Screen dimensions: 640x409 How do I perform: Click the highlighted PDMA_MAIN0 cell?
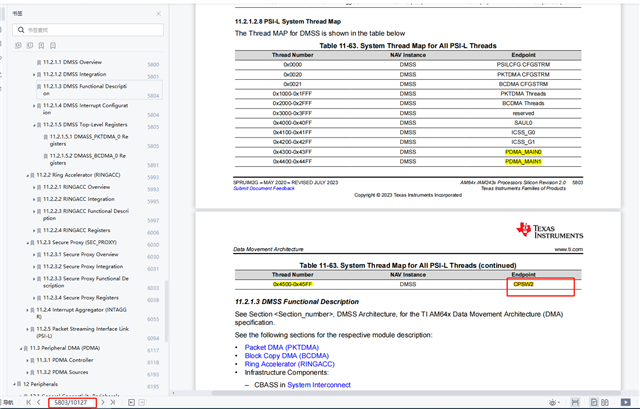pos(523,152)
